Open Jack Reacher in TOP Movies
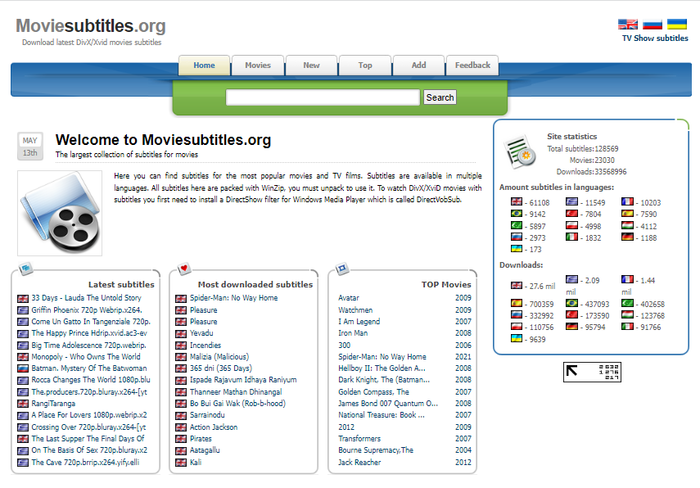This screenshot has width=700, height=488. pyautogui.click(x=359, y=462)
